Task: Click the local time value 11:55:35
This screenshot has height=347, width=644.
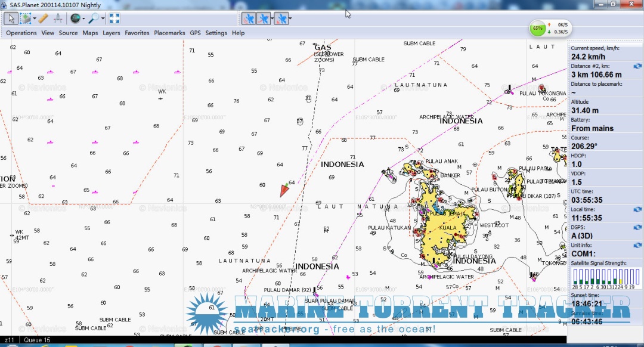Action: (587, 218)
